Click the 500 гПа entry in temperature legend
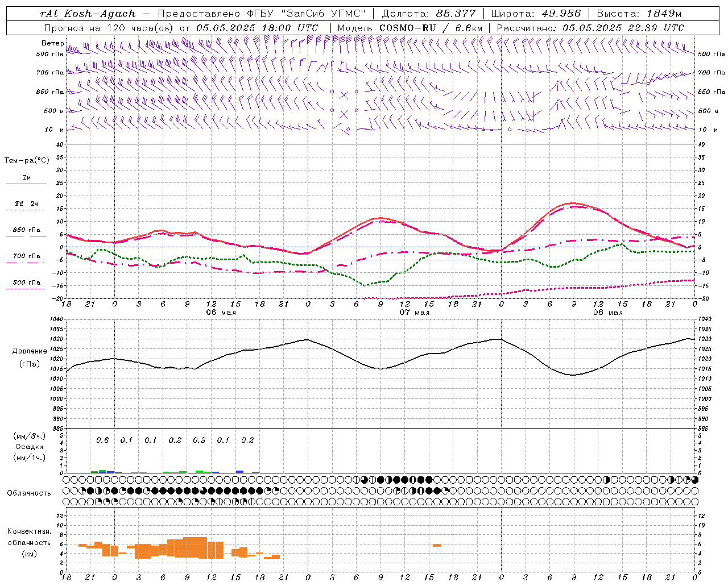 (26, 282)
